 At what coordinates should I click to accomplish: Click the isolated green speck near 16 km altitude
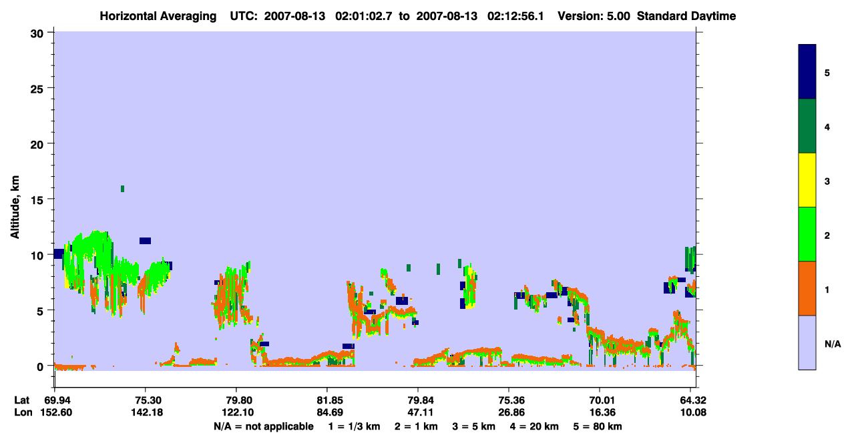[122, 189]
